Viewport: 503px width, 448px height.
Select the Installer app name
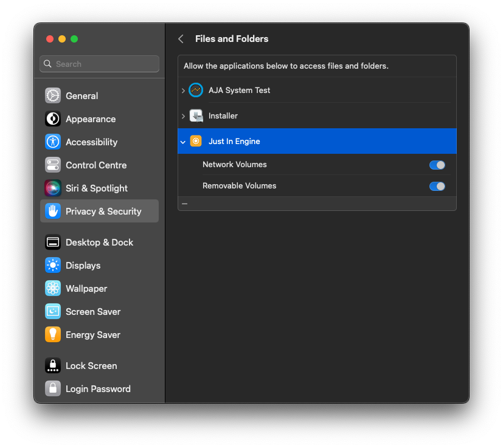(x=223, y=115)
